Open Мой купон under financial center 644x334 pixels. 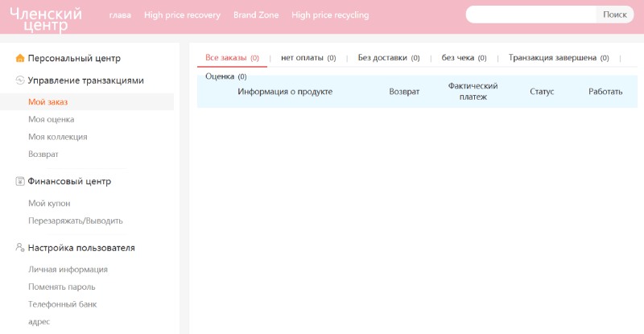pyautogui.click(x=49, y=204)
